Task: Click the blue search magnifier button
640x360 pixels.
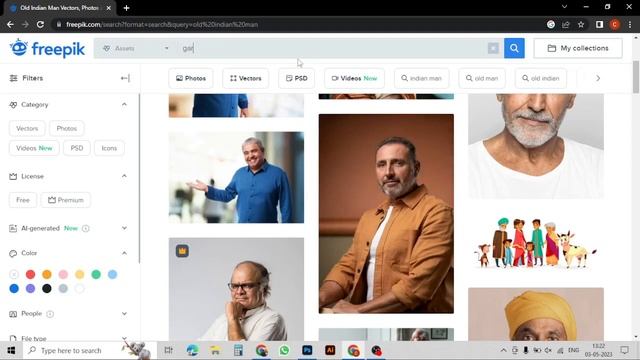Action: point(514,48)
